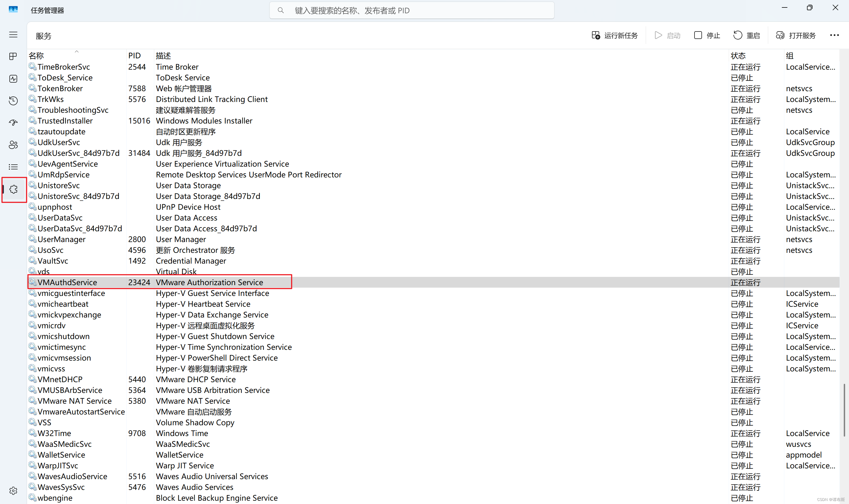Image resolution: width=849 pixels, height=504 pixels.
Task: Open the Details page icon
Action: (x=13, y=167)
